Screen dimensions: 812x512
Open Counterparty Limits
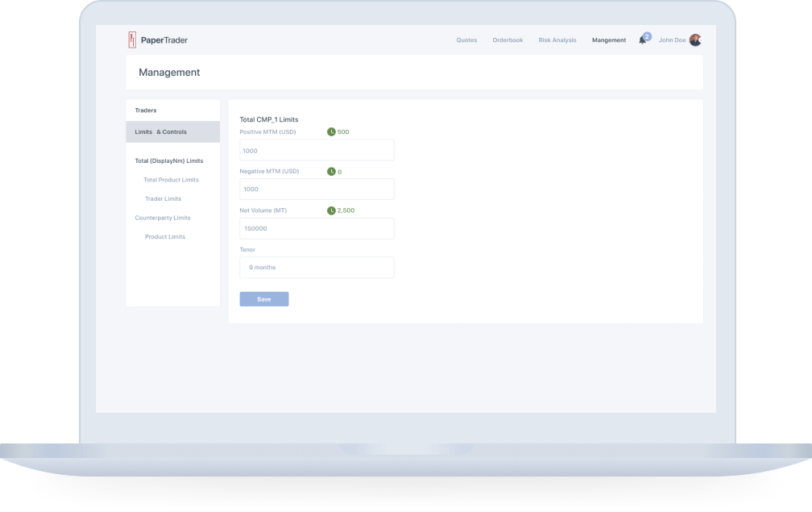click(163, 218)
